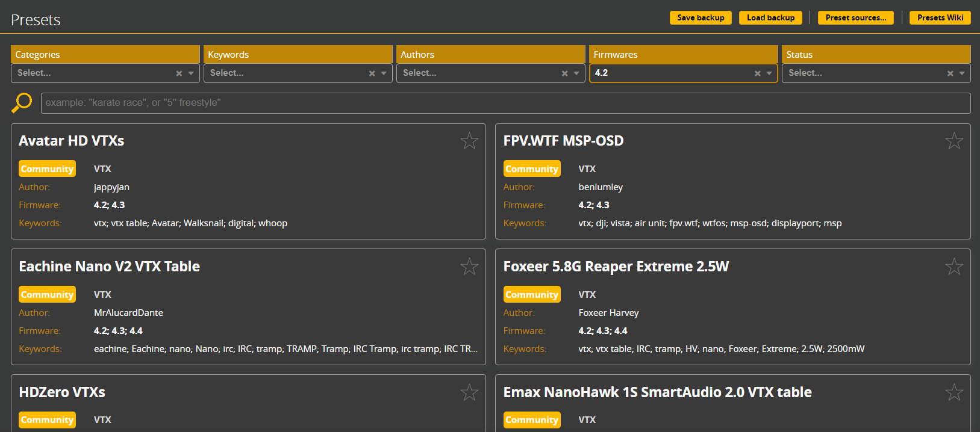Image resolution: width=980 pixels, height=432 pixels.
Task: Star the Emax NanoHawk 1S SmartAudio preset
Action: (953, 392)
